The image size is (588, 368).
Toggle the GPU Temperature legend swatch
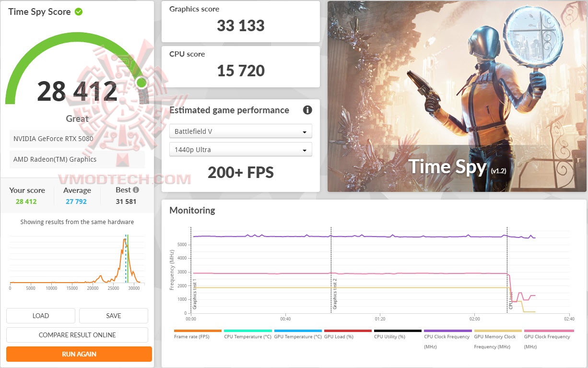298,331
